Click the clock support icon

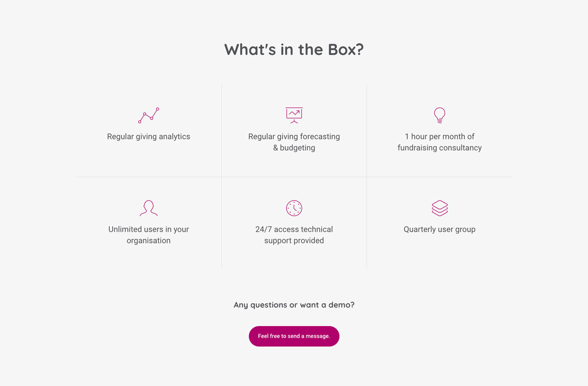pos(294,208)
